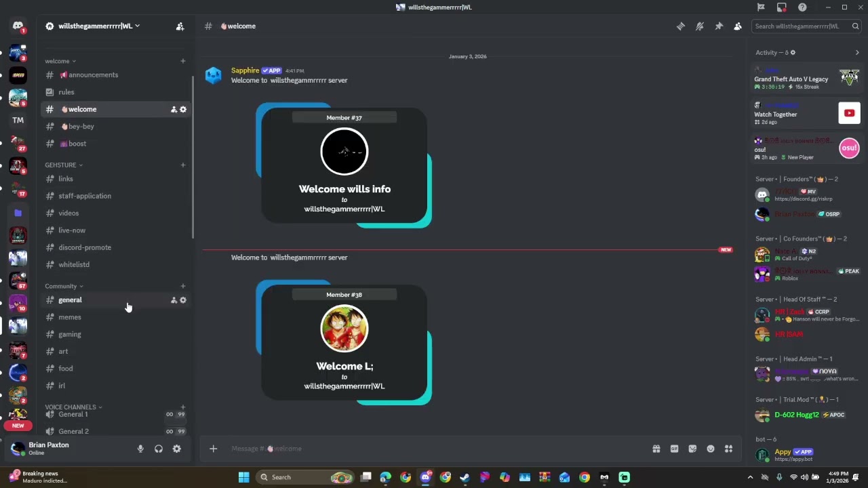Screen dimensions: 868x488
Task: Click the server search field
Action: (x=806, y=26)
